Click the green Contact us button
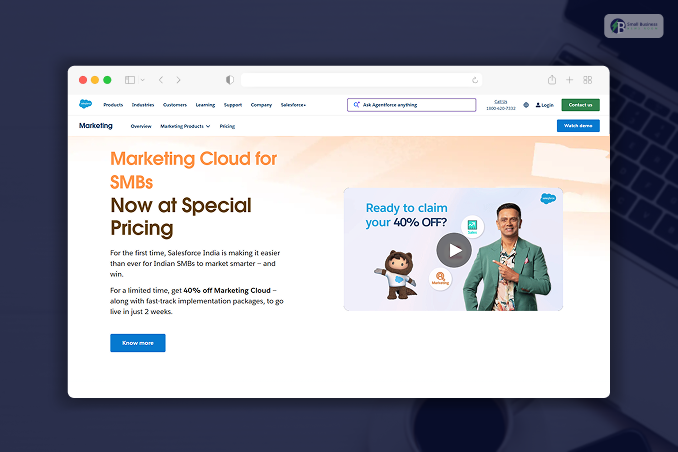 580,105
